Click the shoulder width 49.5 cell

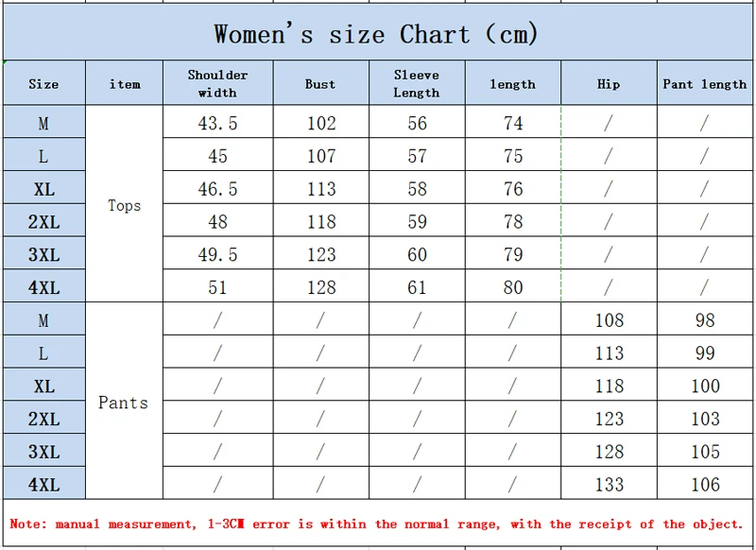click(x=218, y=253)
